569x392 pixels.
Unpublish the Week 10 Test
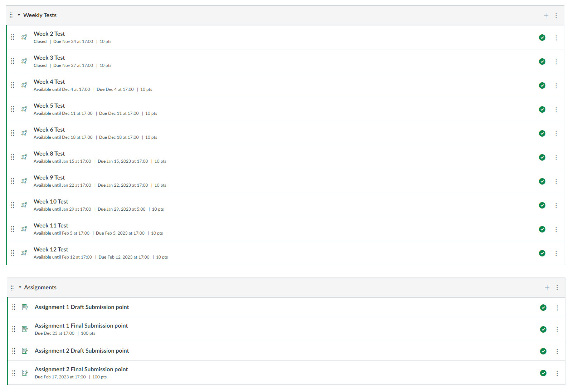(x=542, y=205)
